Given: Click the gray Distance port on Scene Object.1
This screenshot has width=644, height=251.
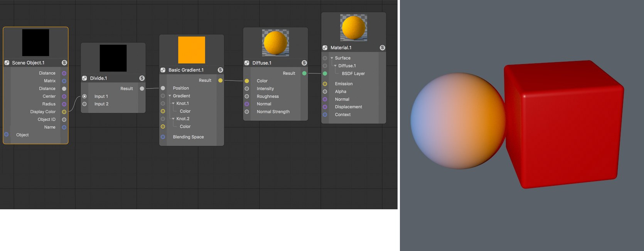Looking at the screenshot, I should 64,88.
